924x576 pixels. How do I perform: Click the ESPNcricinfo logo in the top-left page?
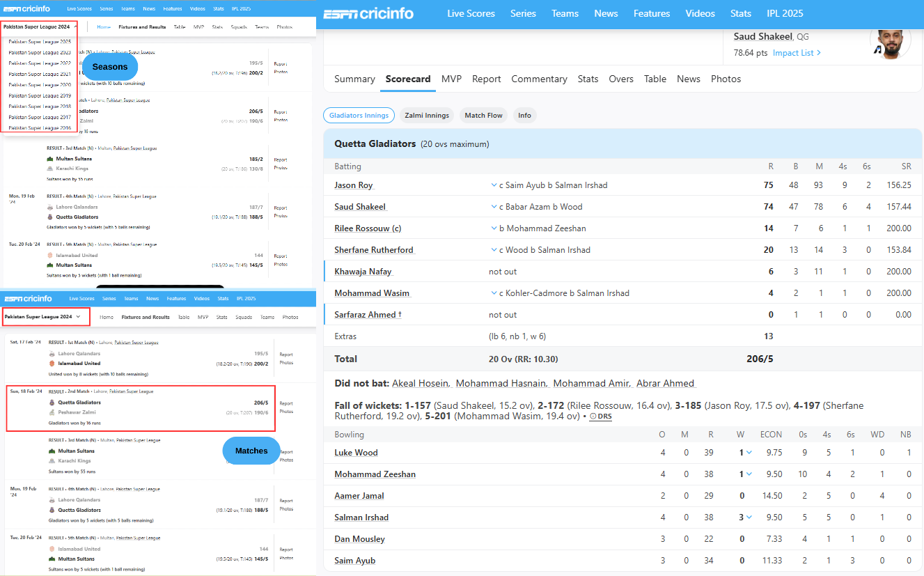coord(27,8)
